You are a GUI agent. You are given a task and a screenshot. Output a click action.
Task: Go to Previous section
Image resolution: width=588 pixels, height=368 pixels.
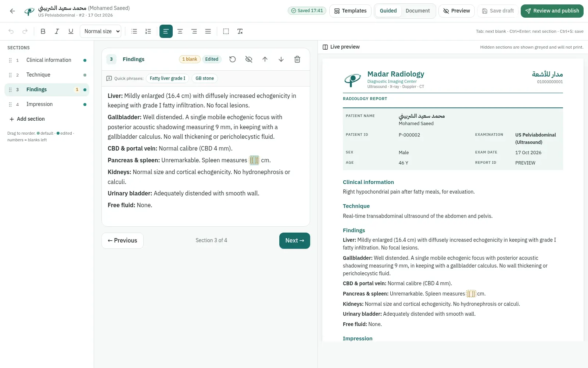tap(122, 241)
